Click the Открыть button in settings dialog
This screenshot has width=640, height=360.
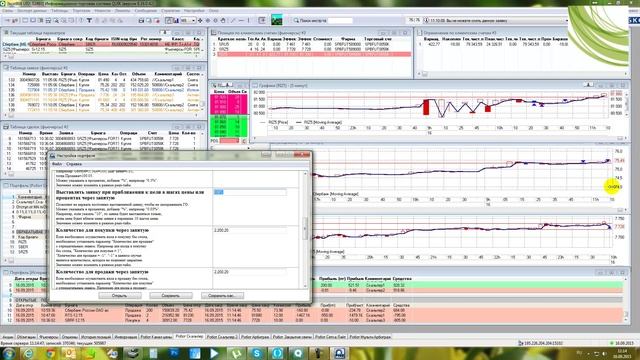120,296
